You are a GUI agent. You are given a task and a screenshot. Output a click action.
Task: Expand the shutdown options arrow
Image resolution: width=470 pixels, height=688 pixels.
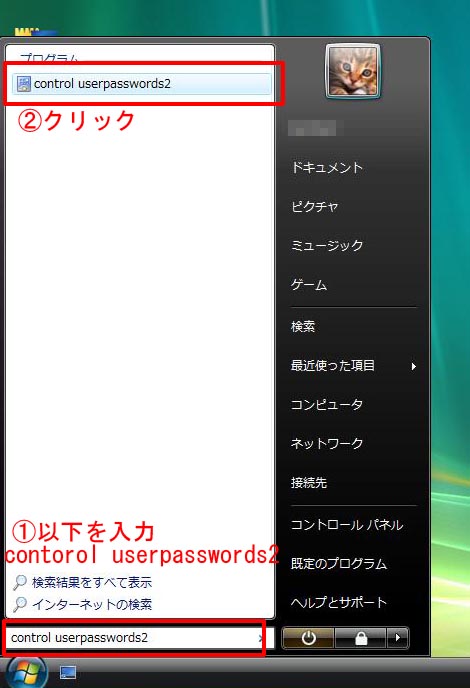398,638
